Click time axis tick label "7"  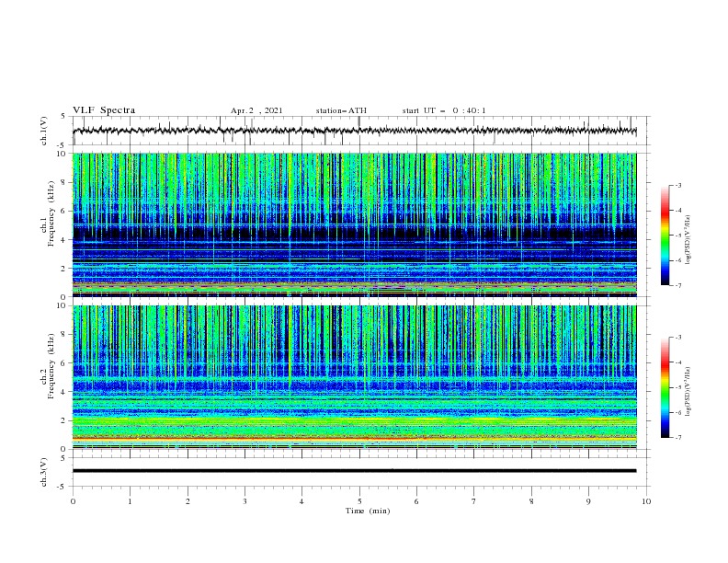tap(474, 501)
